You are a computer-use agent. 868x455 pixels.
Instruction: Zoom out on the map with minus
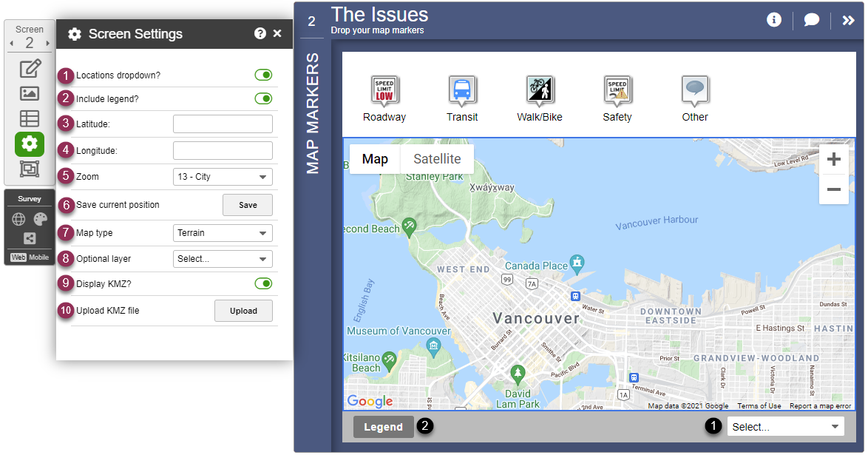[x=834, y=189]
